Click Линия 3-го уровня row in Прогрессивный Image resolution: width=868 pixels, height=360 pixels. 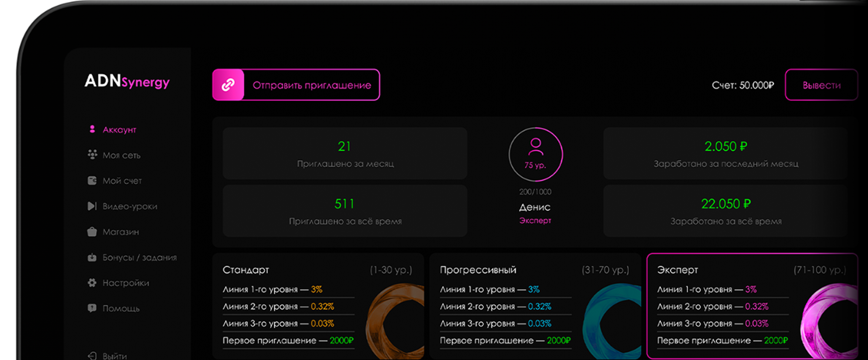tap(505, 324)
